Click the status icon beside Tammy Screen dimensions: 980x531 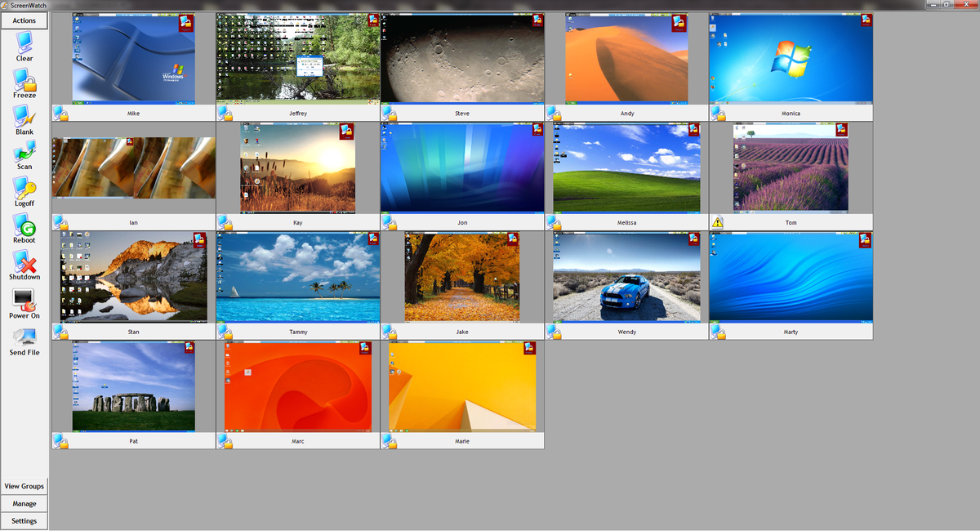pos(225,332)
